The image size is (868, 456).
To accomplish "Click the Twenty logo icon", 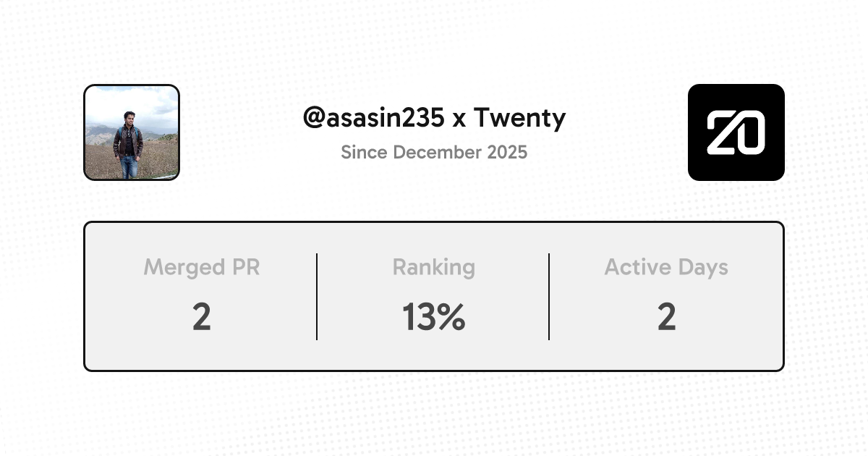I will (736, 132).
